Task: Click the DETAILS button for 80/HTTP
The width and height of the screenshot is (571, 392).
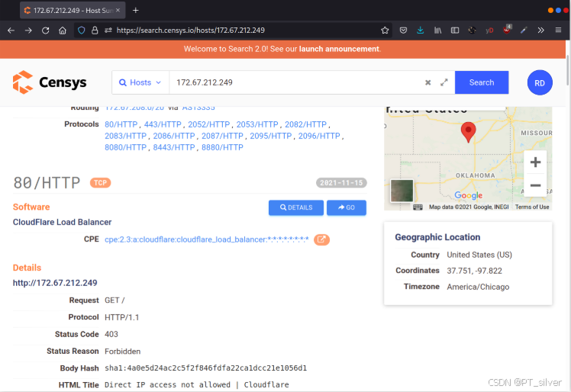Action: click(295, 207)
